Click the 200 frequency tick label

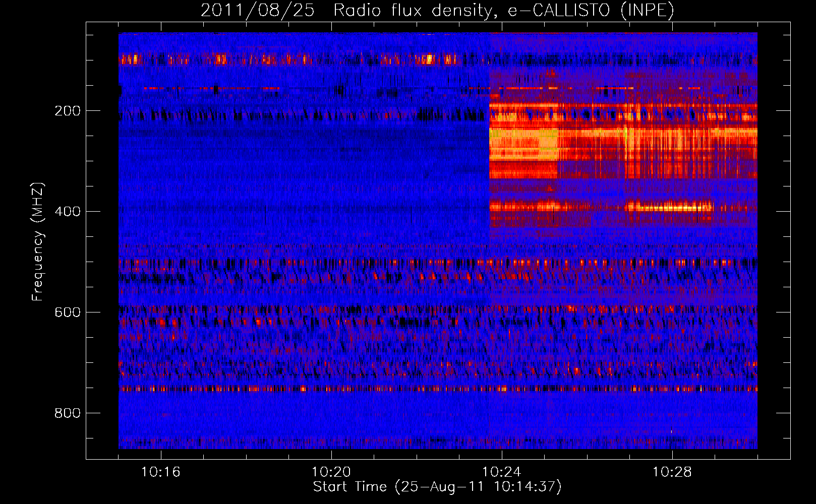pos(68,111)
